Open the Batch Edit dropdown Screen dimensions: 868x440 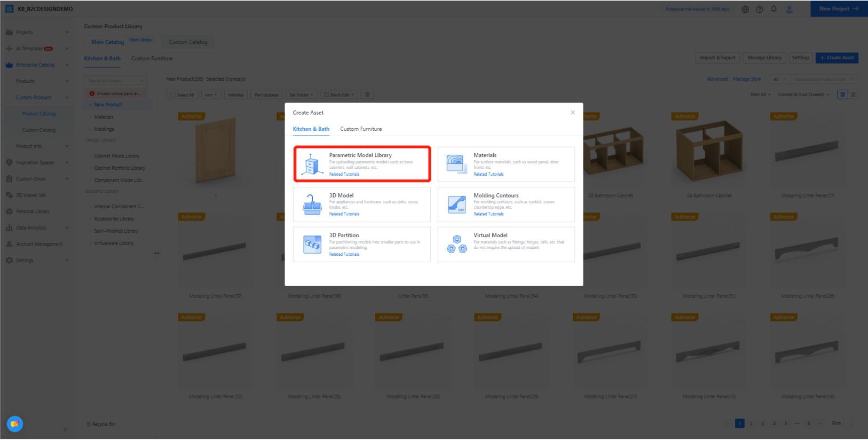[x=339, y=95]
